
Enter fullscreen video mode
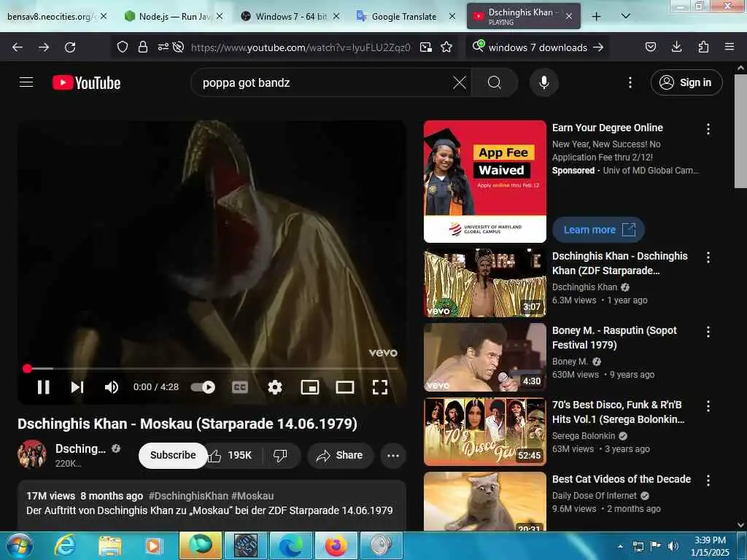point(379,387)
